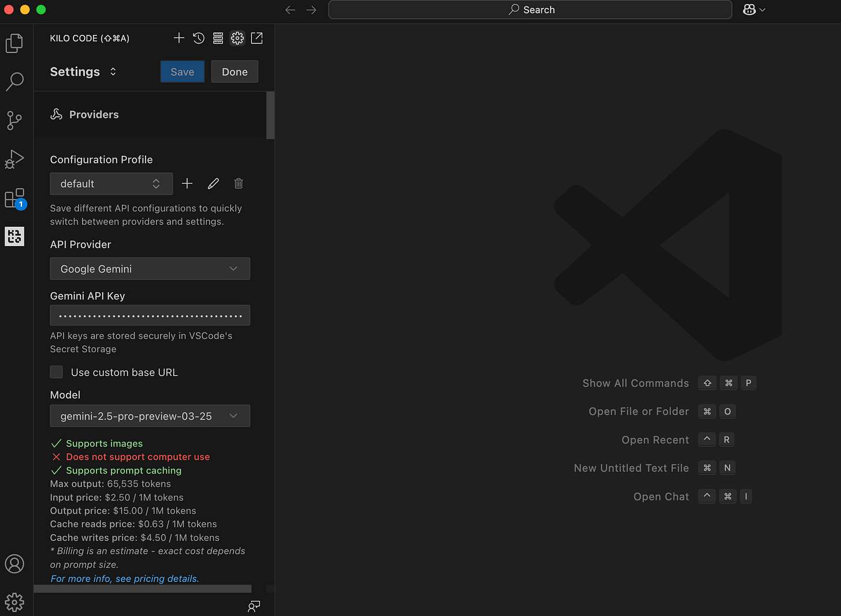Click Open File or Folder hint
This screenshot has height=616, width=841.
[639, 412]
